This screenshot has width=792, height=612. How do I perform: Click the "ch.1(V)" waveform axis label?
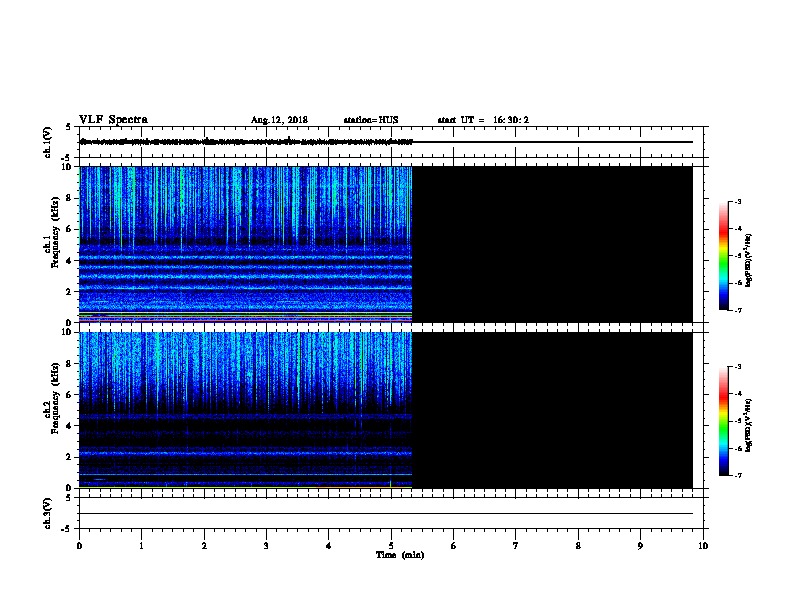tap(47, 142)
